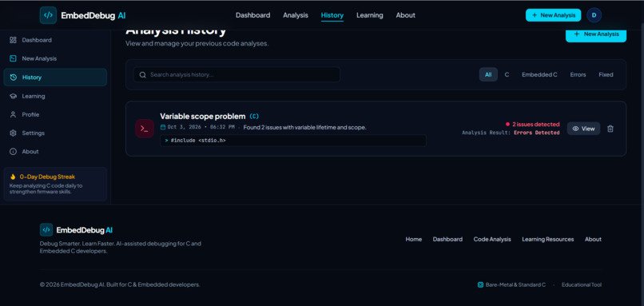Click the sidebar About info icon
Screen dimensions: 644x306
coord(13,152)
